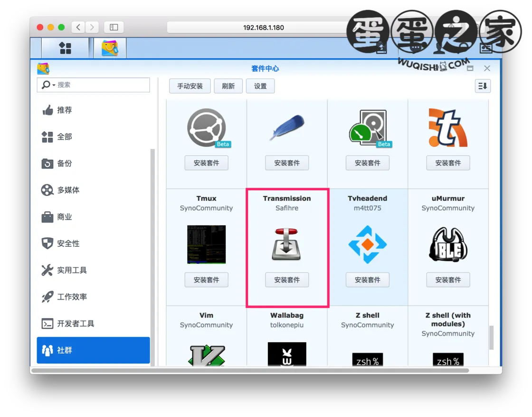532x417 pixels.
Task: Install the Tvheadend package
Action: pos(368,280)
